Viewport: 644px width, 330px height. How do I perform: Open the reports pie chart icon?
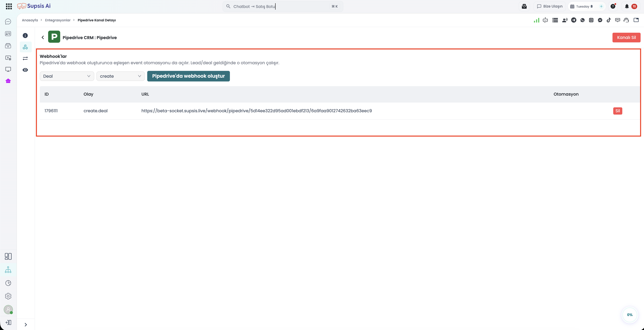pyautogui.click(x=8, y=283)
